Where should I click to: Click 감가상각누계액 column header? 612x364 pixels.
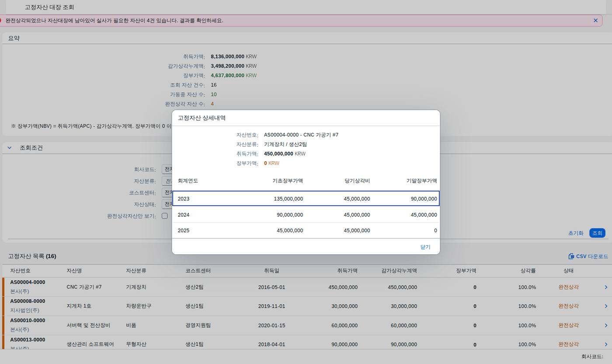(399, 271)
